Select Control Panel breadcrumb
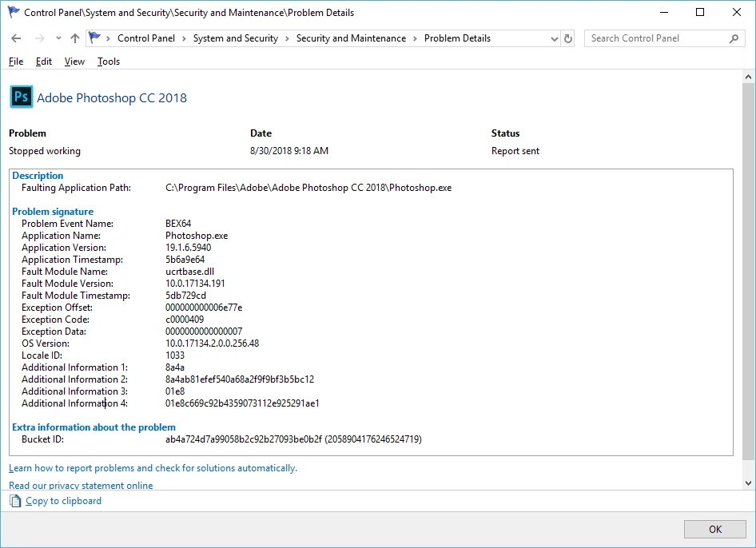This screenshot has height=548, width=756. [x=146, y=38]
